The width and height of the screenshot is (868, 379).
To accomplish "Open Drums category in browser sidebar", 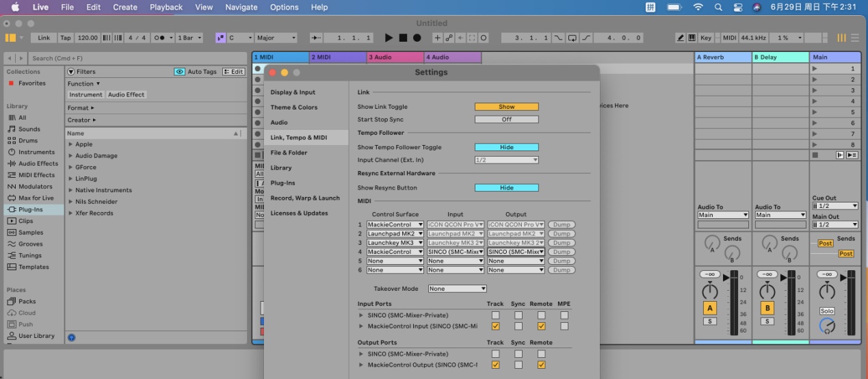I will click(28, 140).
